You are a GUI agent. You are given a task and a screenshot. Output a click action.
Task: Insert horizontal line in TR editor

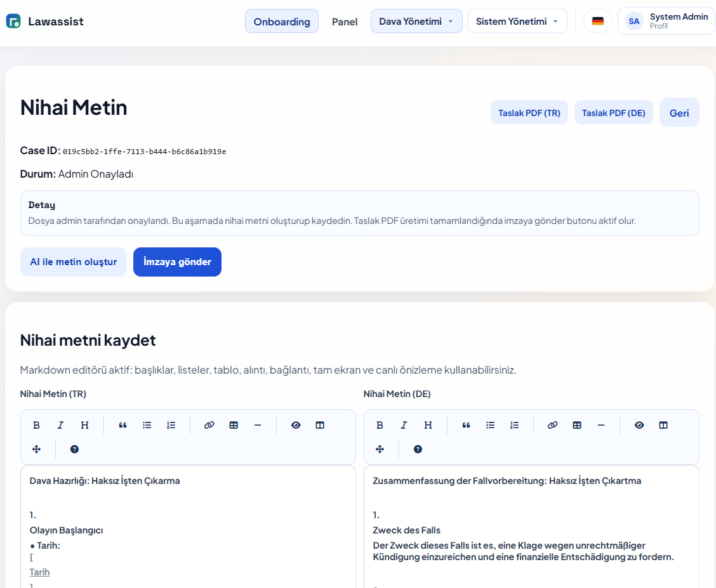[x=258, y=425]
